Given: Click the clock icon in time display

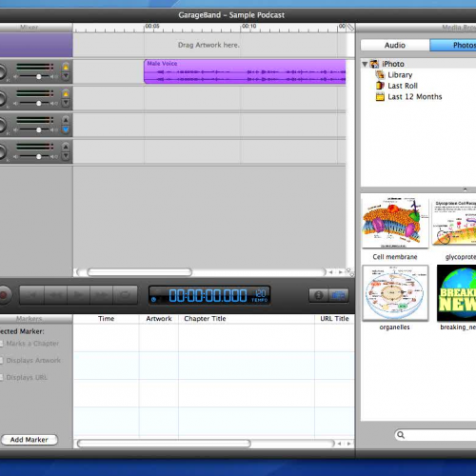Looking at the screenshot, I should pyautogui.click(x=154, y=299).
